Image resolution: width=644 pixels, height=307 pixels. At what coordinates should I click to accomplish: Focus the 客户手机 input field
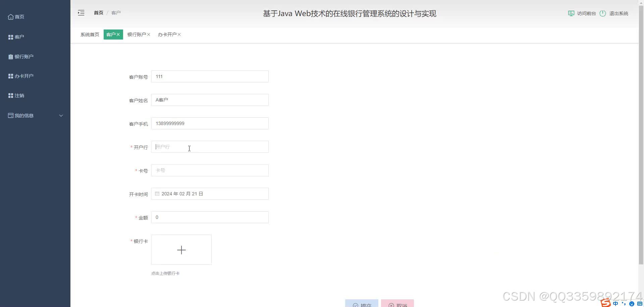click(x=210, y=123)
